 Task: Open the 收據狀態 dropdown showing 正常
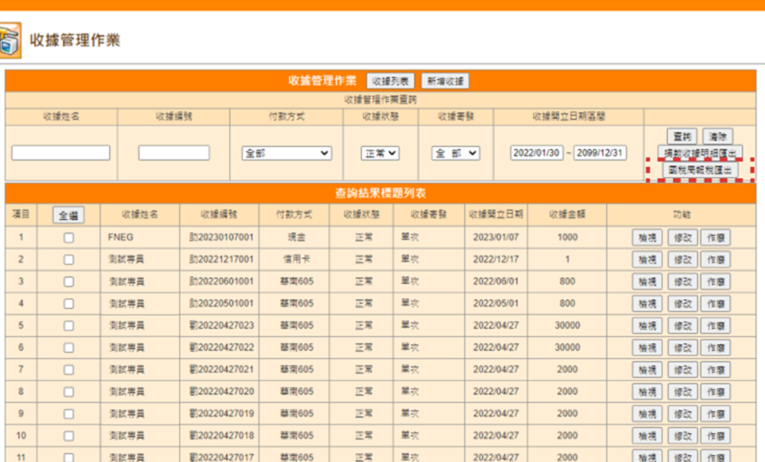pyautogui.click(x=380, y=153)
